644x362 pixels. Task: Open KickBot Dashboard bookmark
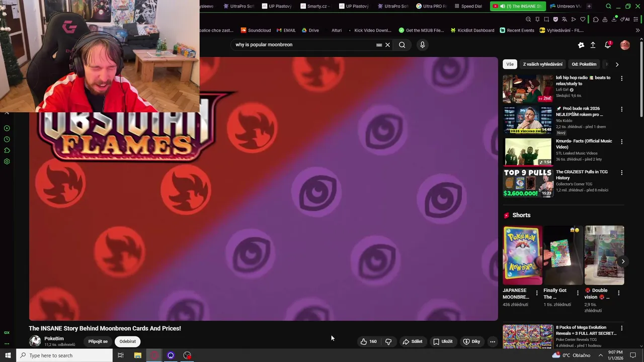(472, 30)
